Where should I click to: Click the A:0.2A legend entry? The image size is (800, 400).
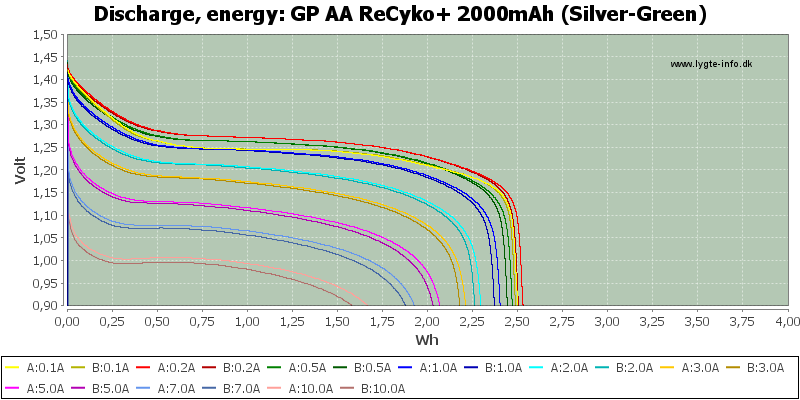point(166,367)
